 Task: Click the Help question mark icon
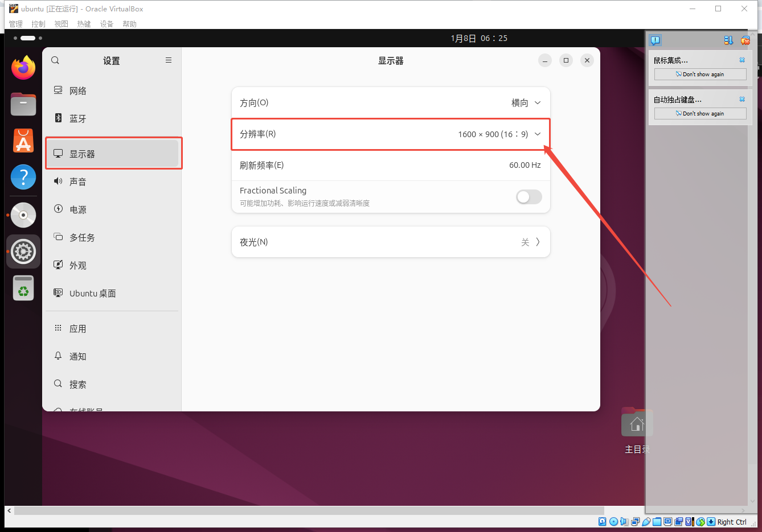(23, 178)
